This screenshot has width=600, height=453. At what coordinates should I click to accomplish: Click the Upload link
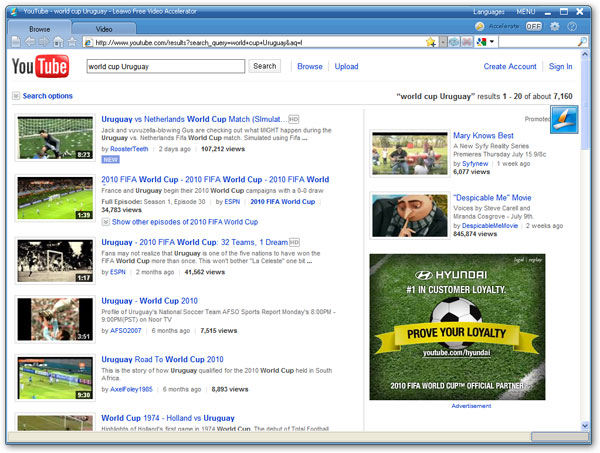[x=346, y=67]
